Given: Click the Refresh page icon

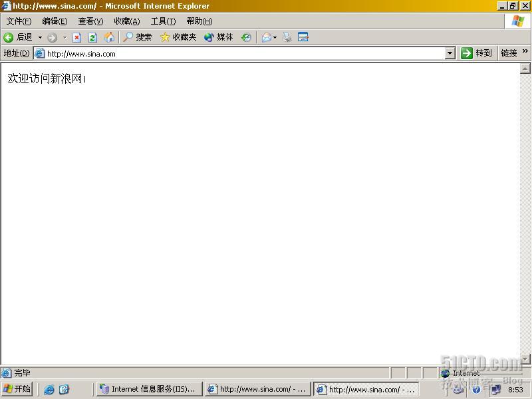Looking at the screenshot, I should [92, 37].
